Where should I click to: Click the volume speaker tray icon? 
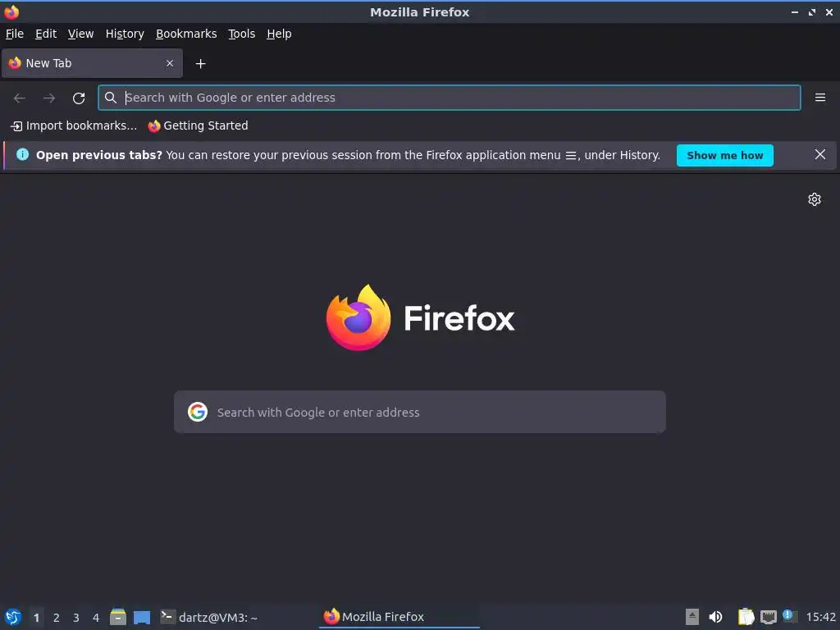click(x=715, y=617)
